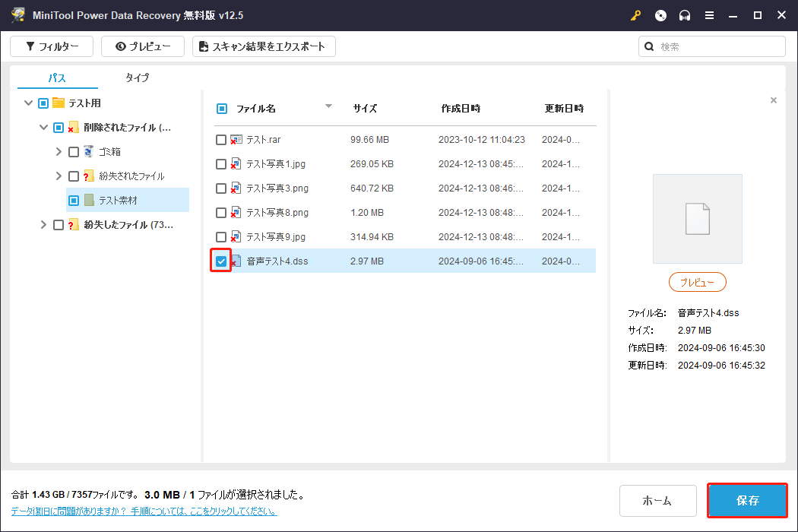Screen dimensions: 798x532
Task: Collapse the テスト用 tree node
Action: coord(29,103)
